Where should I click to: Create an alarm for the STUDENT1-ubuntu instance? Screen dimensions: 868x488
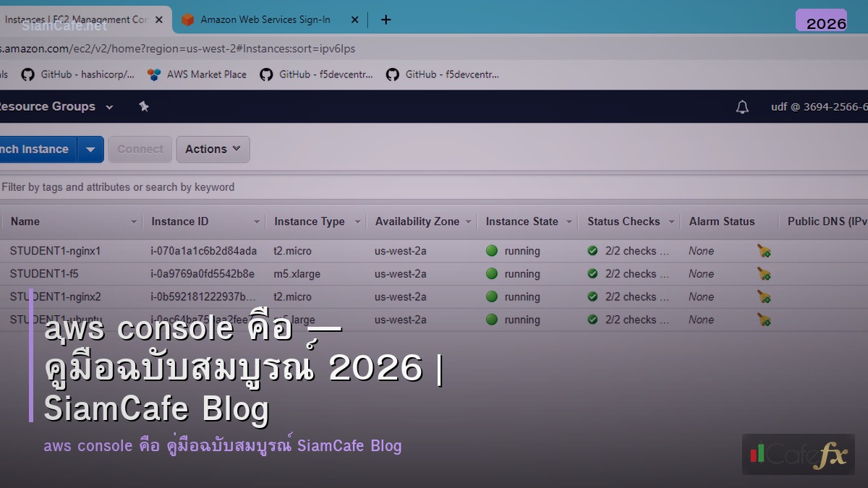tap(764, 320)
